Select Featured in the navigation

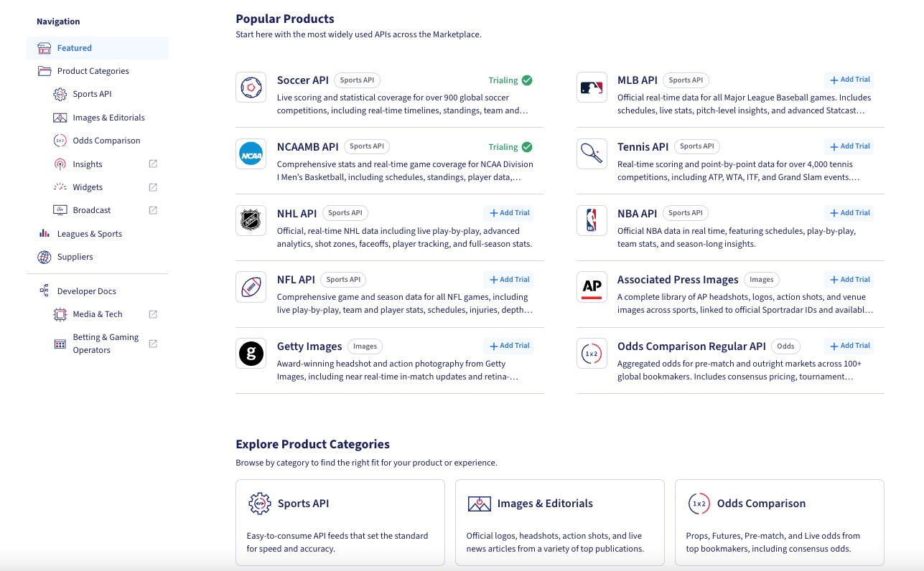(98, 48)
